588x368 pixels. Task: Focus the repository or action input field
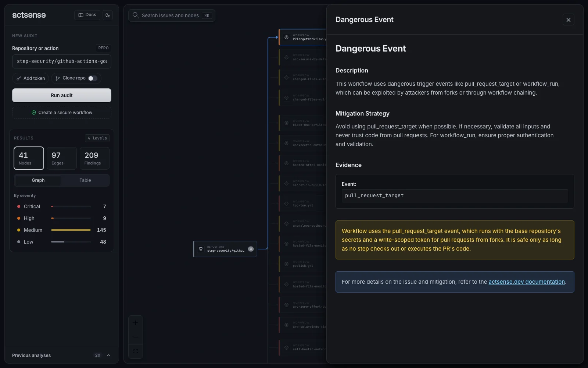pos(62,61)
